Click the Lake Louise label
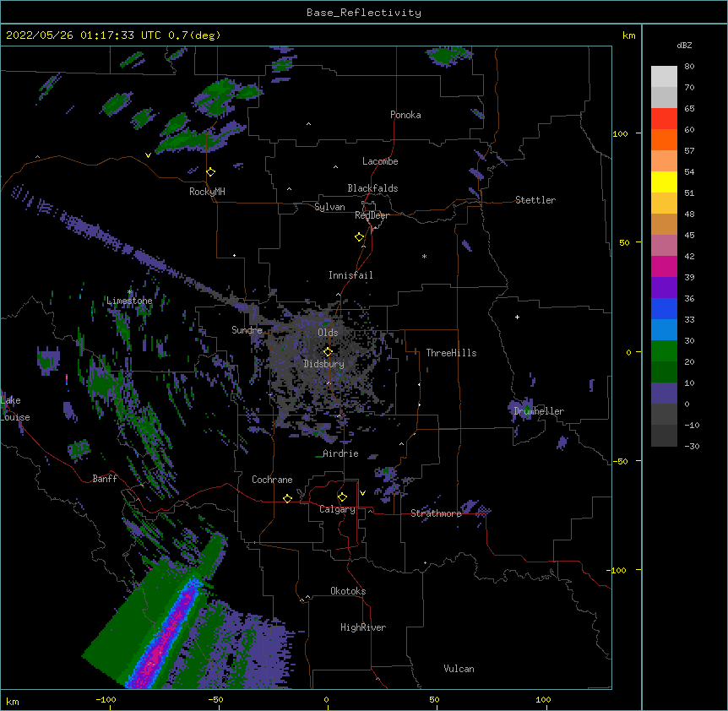Screen dimensions: 728x711 point(15,409)
